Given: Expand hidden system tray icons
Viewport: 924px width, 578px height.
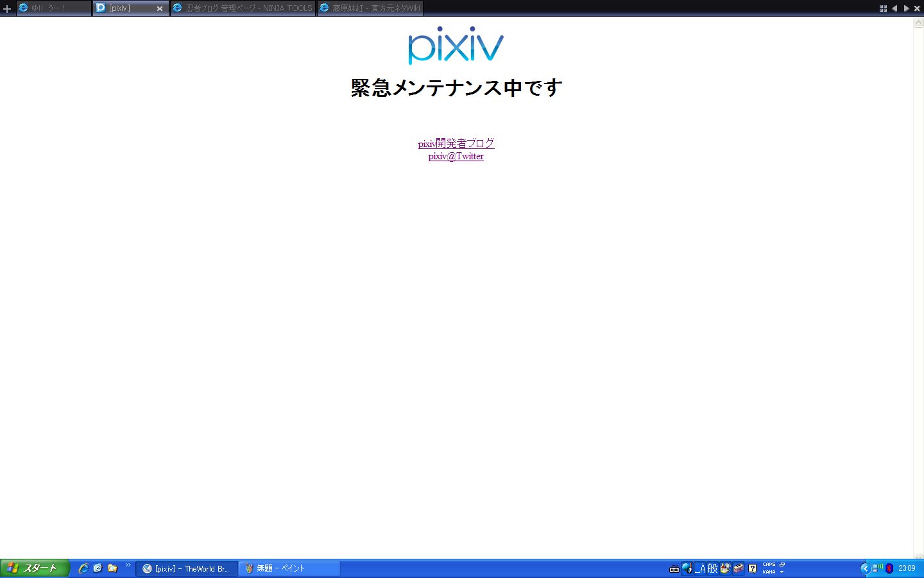Looking at the screenshot, I should [865, 568].
